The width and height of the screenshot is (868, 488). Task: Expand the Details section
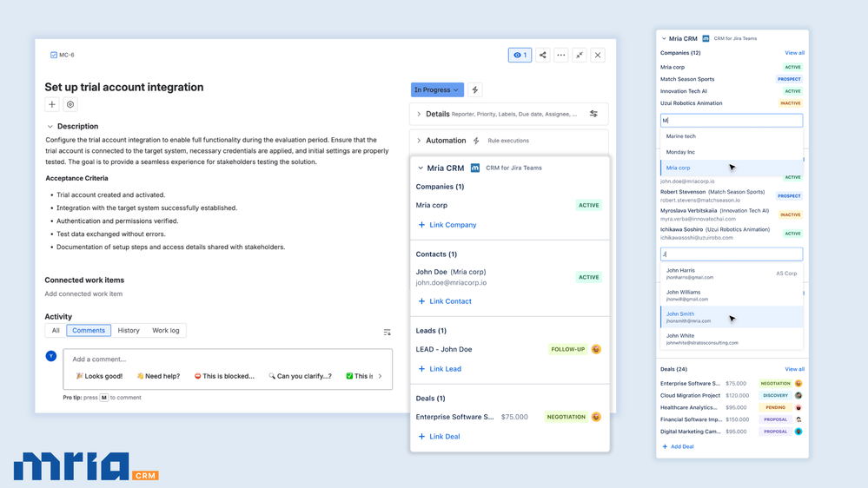click(419, 114)
